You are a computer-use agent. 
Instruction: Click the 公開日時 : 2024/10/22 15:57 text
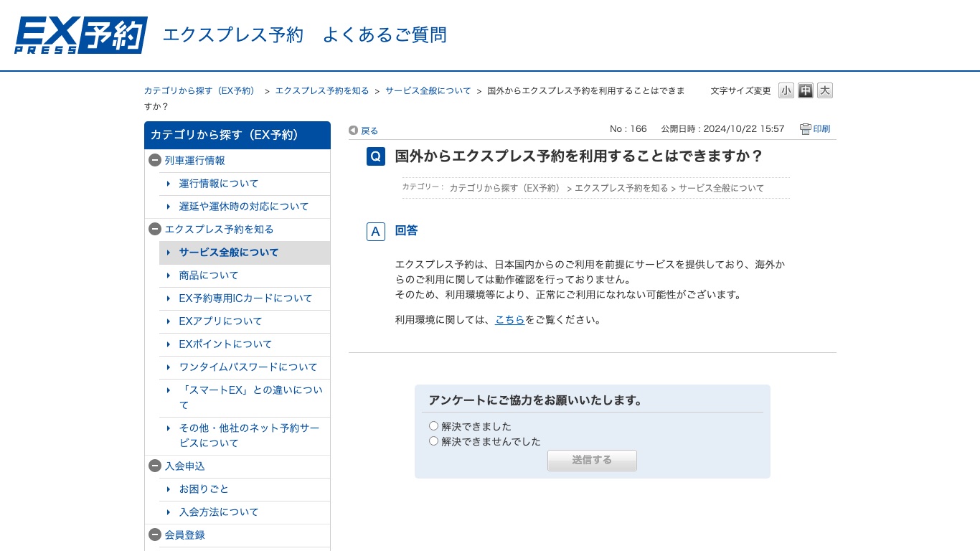(x=722, y=129)
